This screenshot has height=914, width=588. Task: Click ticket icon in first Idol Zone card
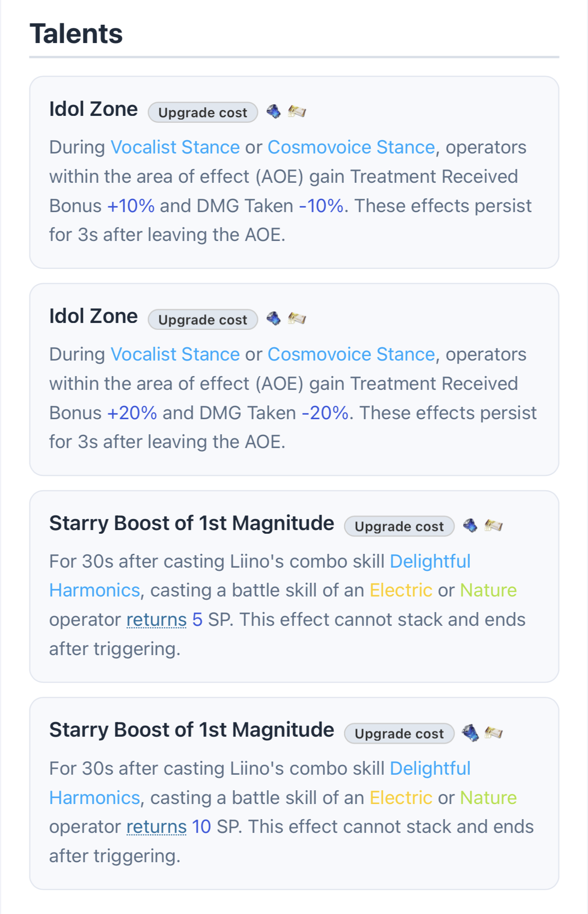297,111
